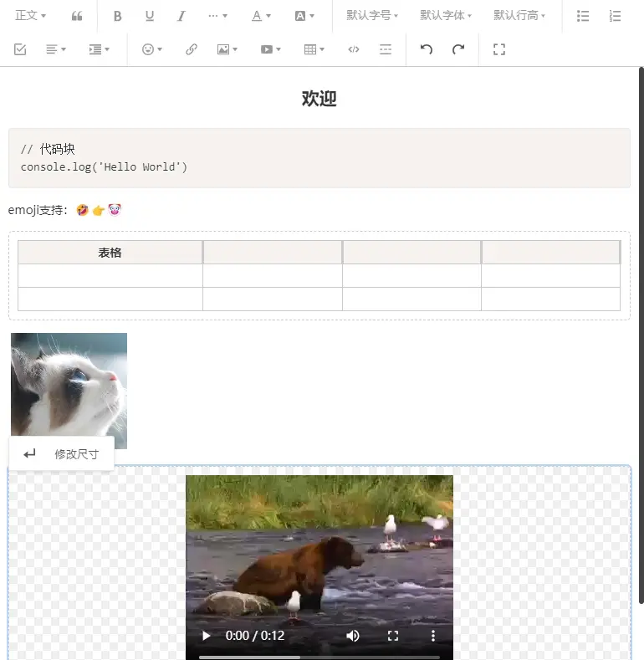The width and height of the screenshot is (644, 660).
Task: Insert a code block
Action: click(x=354, y=49)
